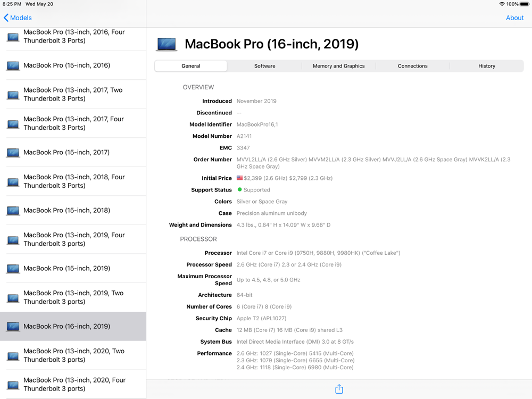This screenshot has width=532, height=399.
Task: Click laptop icon beside 13-inch 2017 Two Thunderbolt
Action: 13,95
